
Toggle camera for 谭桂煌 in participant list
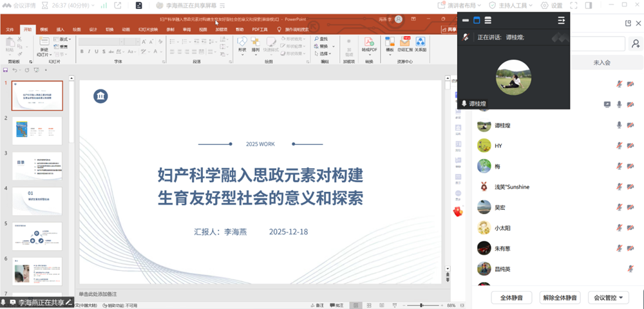pos(630,125)
